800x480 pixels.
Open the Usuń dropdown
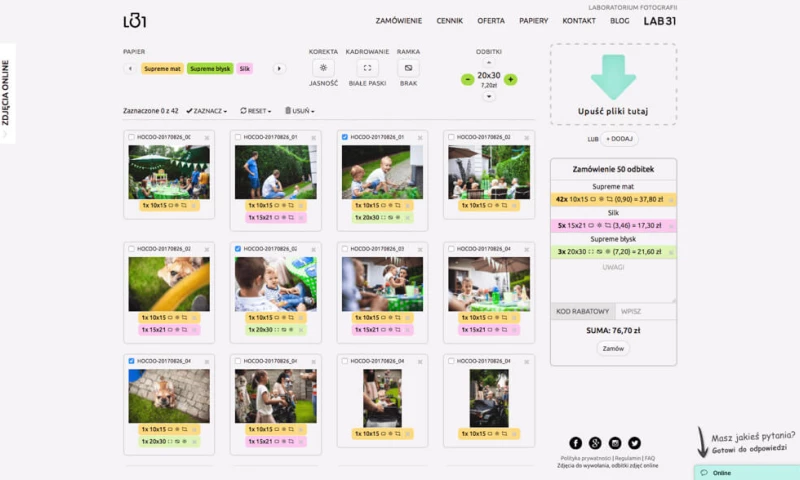coord(300,111)
